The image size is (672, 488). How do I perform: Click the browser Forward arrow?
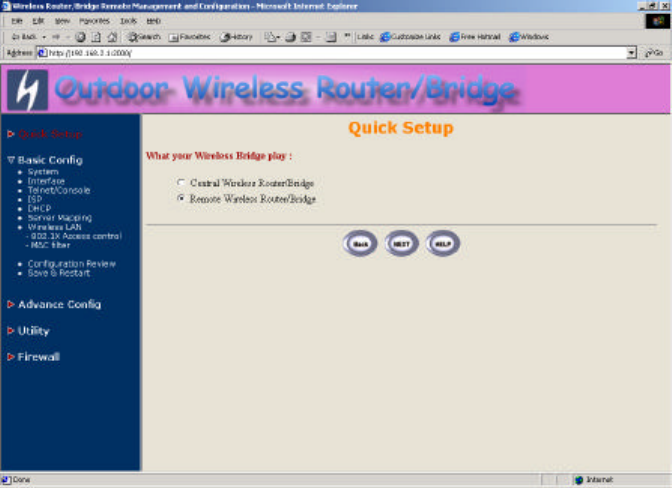[x=56, y=37]
